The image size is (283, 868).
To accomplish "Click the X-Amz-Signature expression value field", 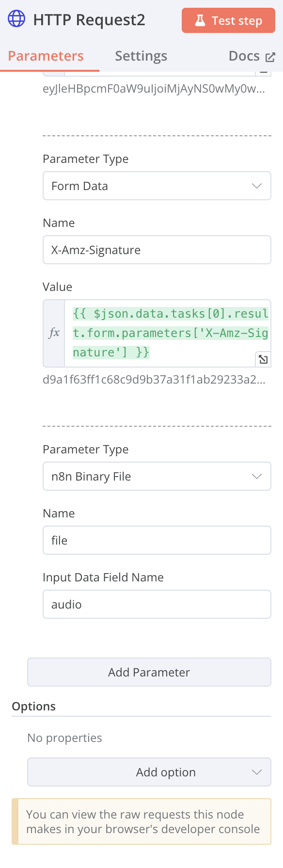I will 167,333.
